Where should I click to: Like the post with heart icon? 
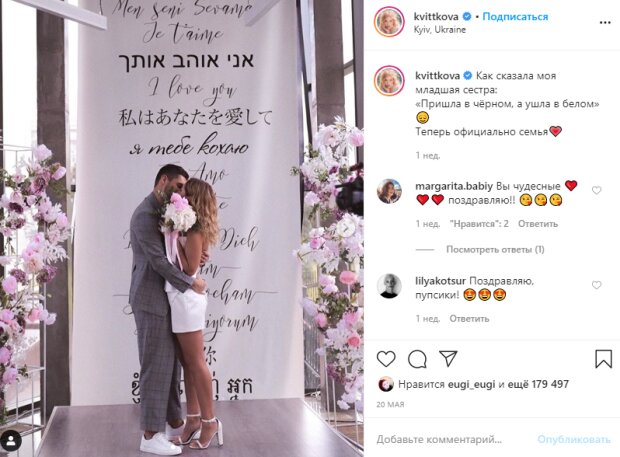tap(386, 359)
